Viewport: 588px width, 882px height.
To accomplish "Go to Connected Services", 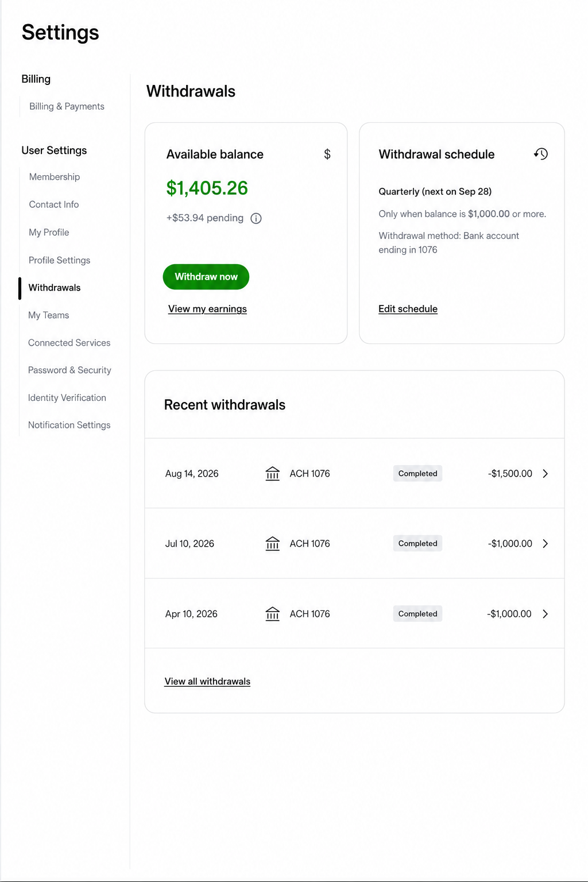I will point(69,343).
